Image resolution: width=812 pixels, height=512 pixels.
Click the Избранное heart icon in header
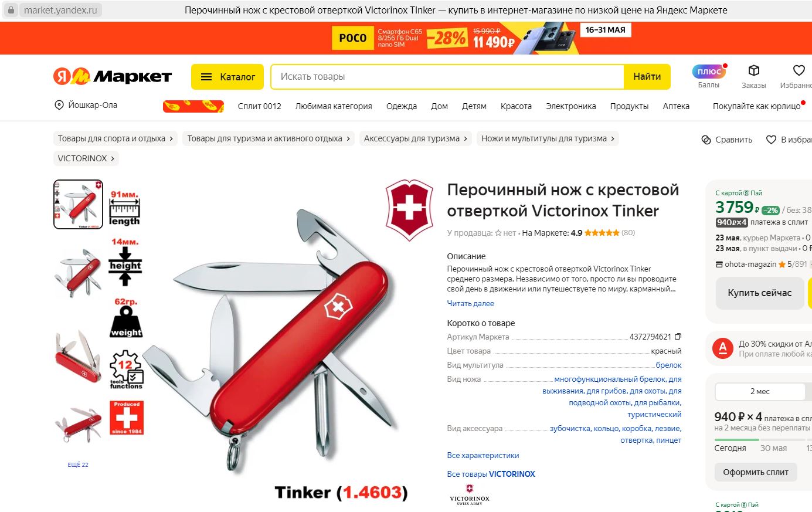click(799, 70)
